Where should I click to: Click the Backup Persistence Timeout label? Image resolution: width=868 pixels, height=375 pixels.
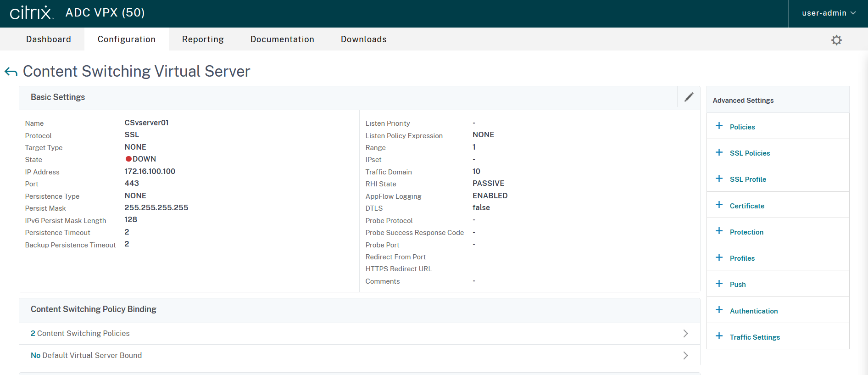tap(71, 245)
